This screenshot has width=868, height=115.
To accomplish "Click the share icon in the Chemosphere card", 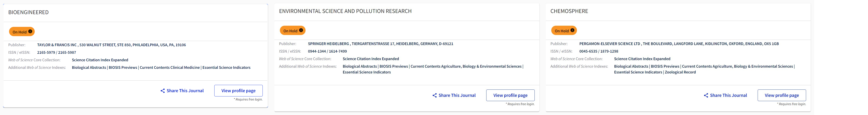I will pos(706,95).
